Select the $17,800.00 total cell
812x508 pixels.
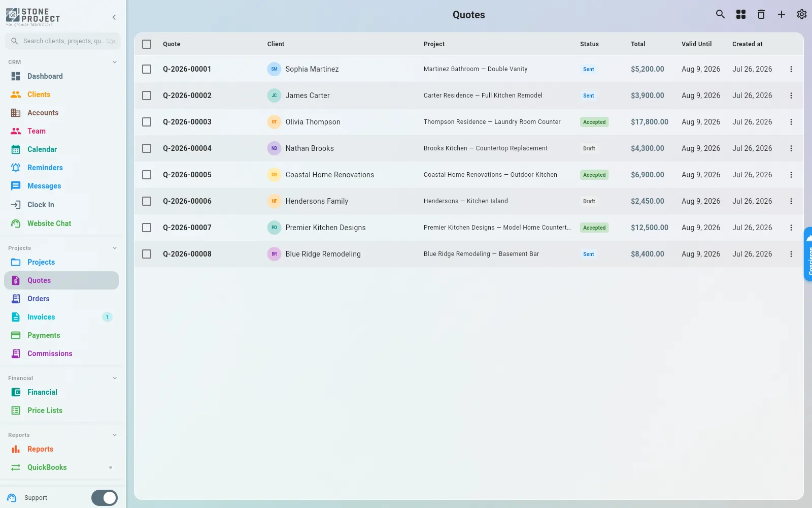[650, 122]
